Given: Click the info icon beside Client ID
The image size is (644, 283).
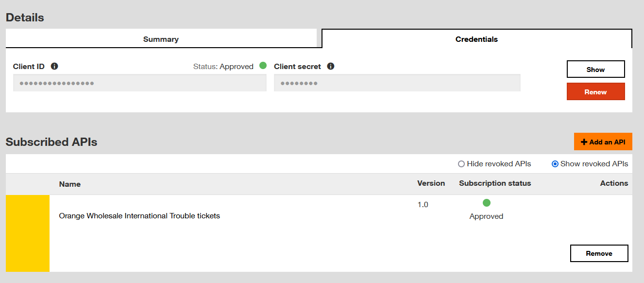Looking at the screenshot, I should 54,66.
